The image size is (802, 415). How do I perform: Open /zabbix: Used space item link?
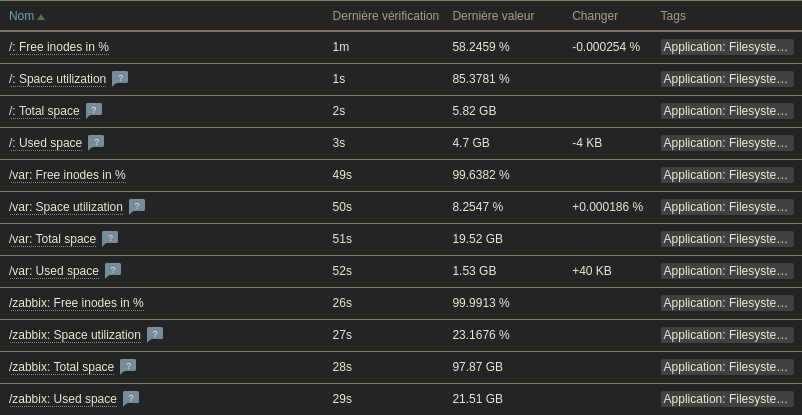click(x=63, y=399)
